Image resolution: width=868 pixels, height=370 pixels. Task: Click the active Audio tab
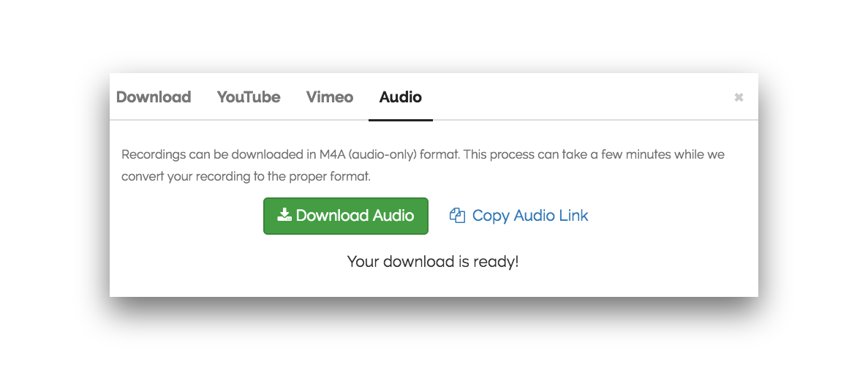coord(400,97)
